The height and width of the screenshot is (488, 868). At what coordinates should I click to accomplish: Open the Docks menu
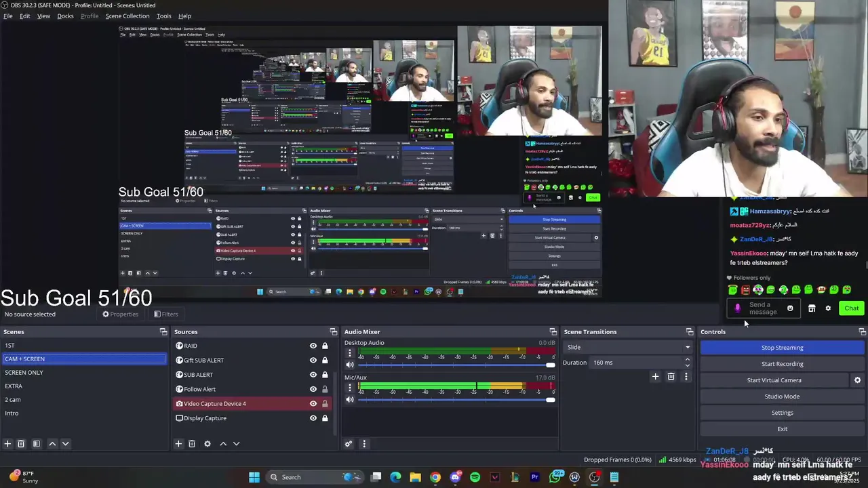65,16
